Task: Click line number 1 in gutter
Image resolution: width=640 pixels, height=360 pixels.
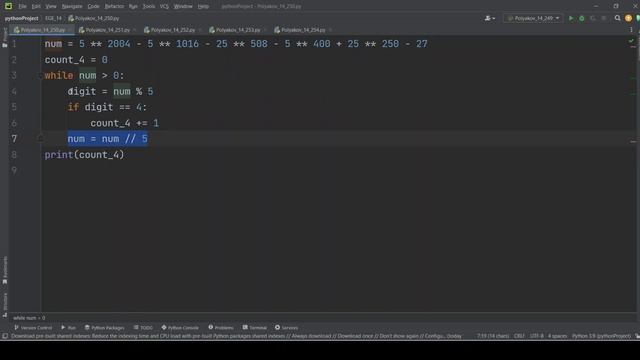Action: tap(14, 44)
